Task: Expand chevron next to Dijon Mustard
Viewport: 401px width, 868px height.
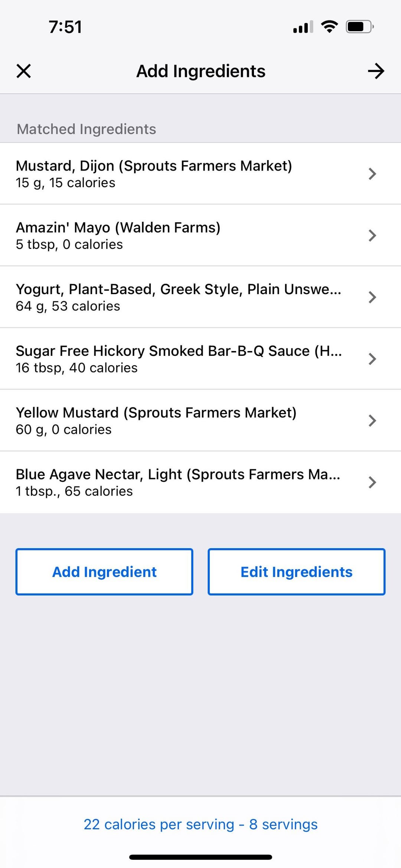Action: (x=372, y=174)
